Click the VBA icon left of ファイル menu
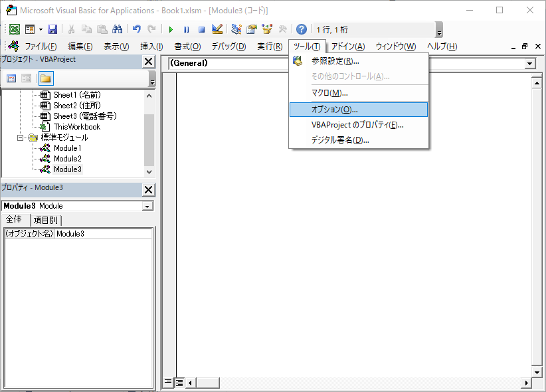This screenshot has height=392, width=546. pyautogui.click(x=13, y=46)
